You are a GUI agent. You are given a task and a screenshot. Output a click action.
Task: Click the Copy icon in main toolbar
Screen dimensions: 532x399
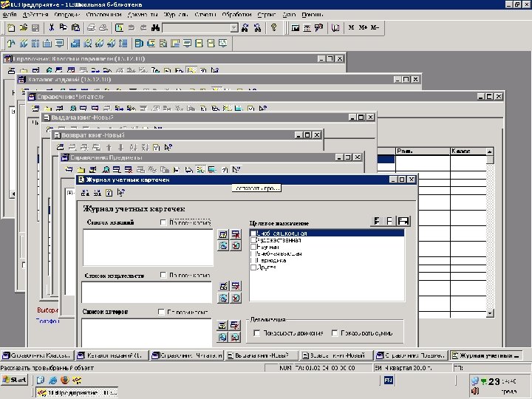pyautogui.click(x=64, y=28)
